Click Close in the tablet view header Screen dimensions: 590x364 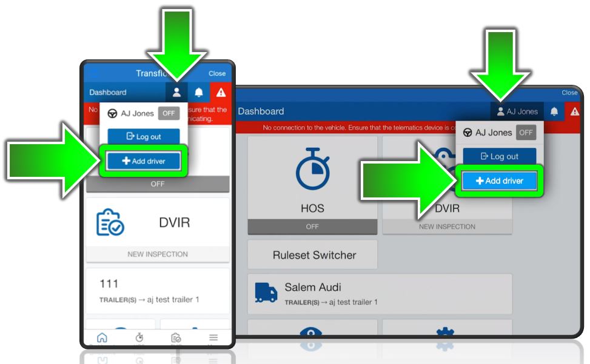click(569, 93)
